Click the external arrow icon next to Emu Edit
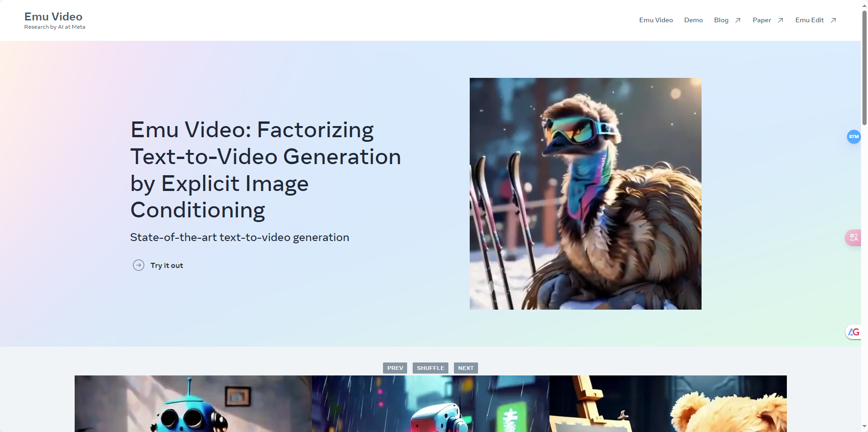 coord(833,20)
